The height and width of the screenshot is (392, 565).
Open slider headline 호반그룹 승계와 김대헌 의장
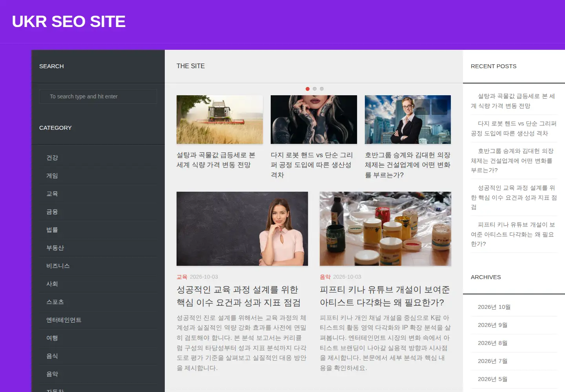click(x=408, y=165)
